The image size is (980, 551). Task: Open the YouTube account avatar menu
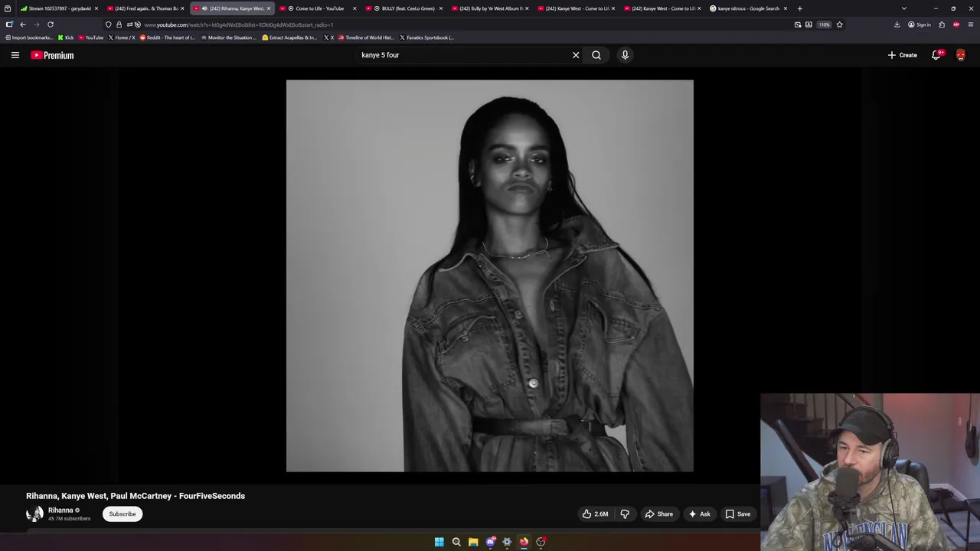coord(961,55)
